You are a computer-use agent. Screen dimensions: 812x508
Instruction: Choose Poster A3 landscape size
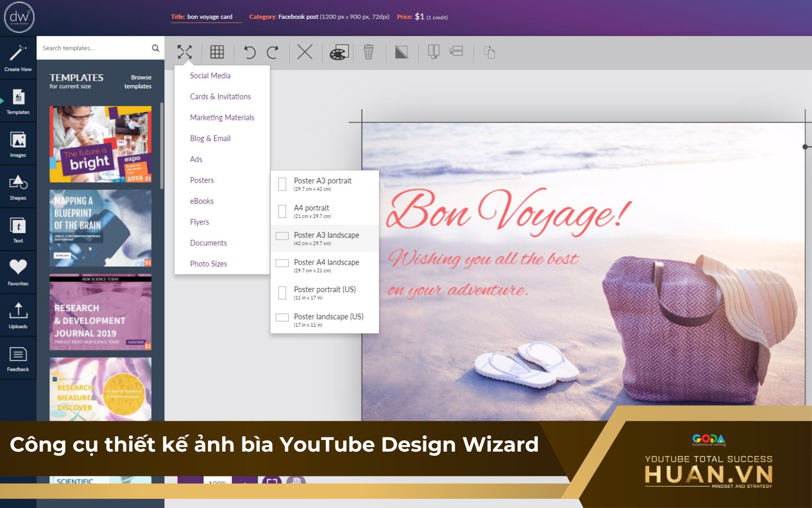tap(325, 238)
